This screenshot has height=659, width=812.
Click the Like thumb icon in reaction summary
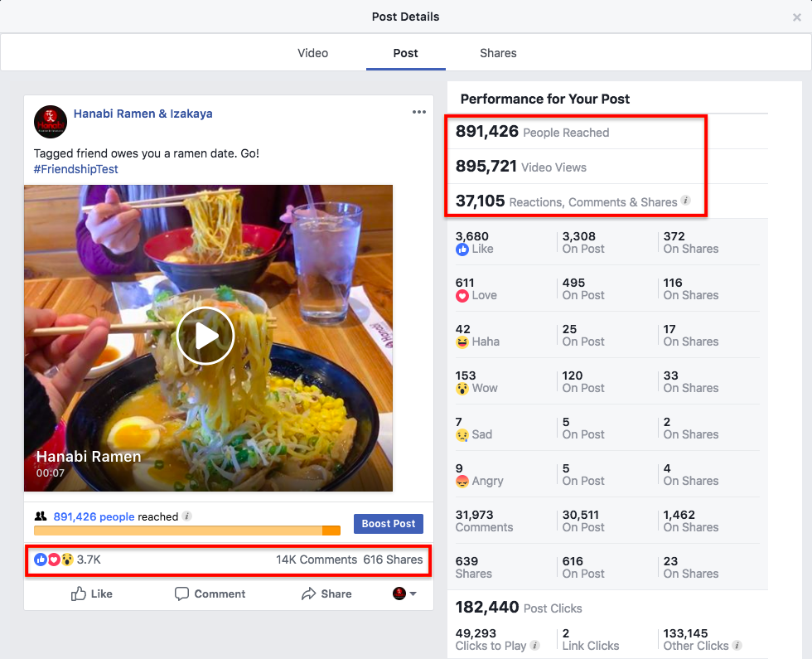pos(41,560)
